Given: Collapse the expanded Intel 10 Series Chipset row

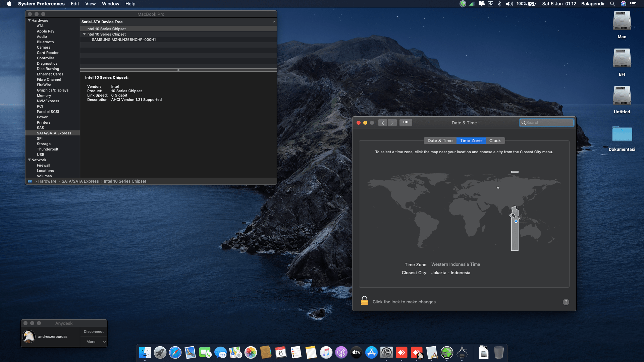Looking at the screenshot, I should pyautogui.click(x=84, y=34).
